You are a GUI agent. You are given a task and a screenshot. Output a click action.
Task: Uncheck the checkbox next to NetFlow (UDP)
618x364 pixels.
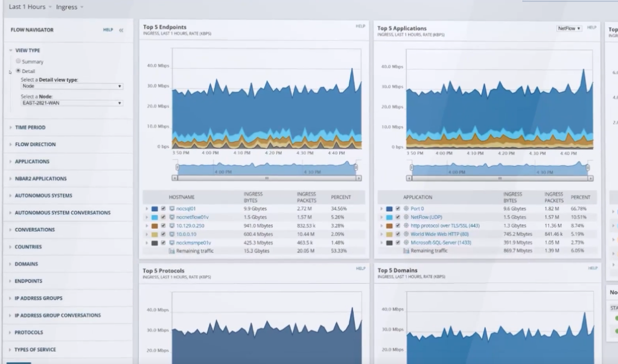pos(398,217)
